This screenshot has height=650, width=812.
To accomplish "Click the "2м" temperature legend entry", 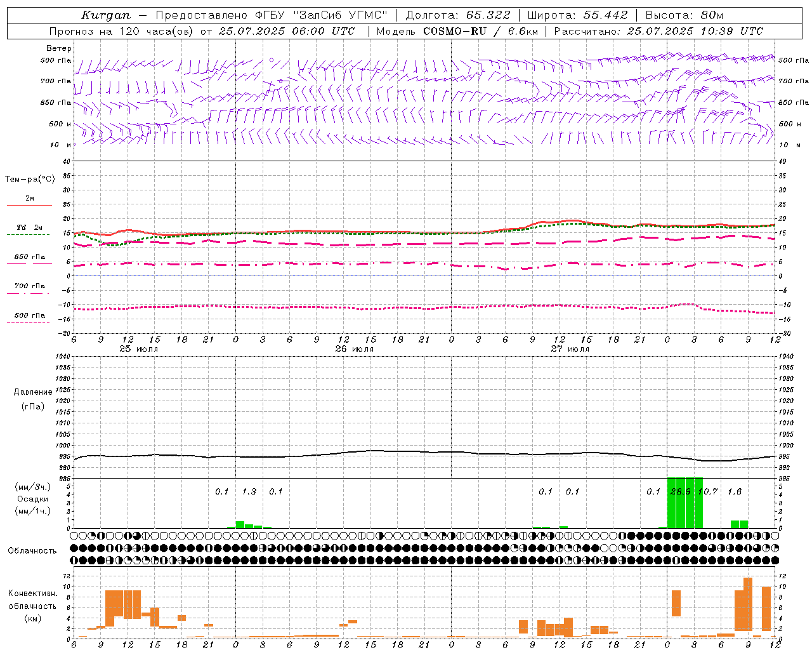I will (x=30, y=199).
